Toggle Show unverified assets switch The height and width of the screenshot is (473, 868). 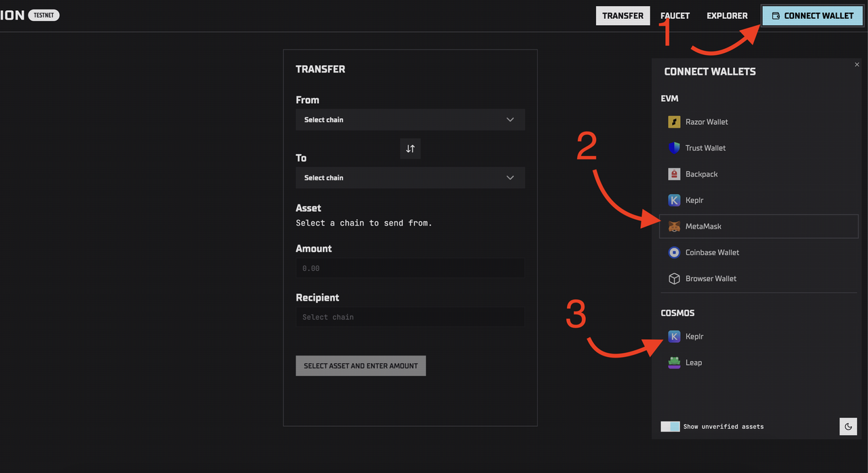pyautogui.click(x=670, y=426)
